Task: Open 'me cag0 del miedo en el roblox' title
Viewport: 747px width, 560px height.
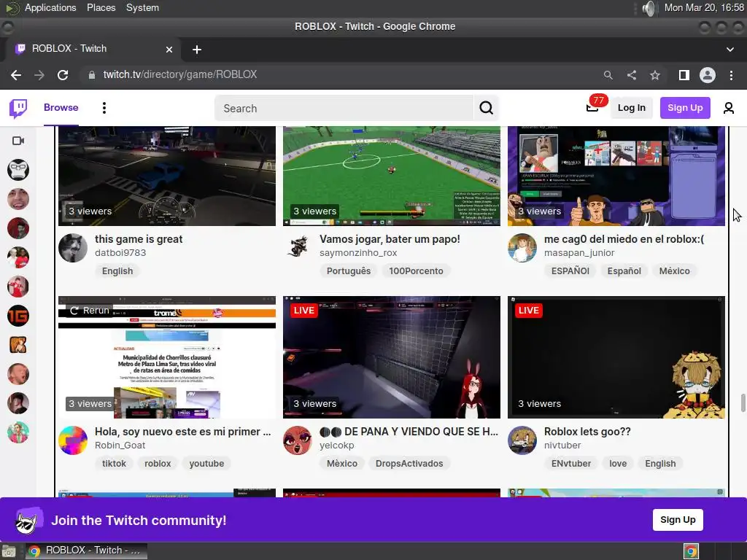Action: 624,239
